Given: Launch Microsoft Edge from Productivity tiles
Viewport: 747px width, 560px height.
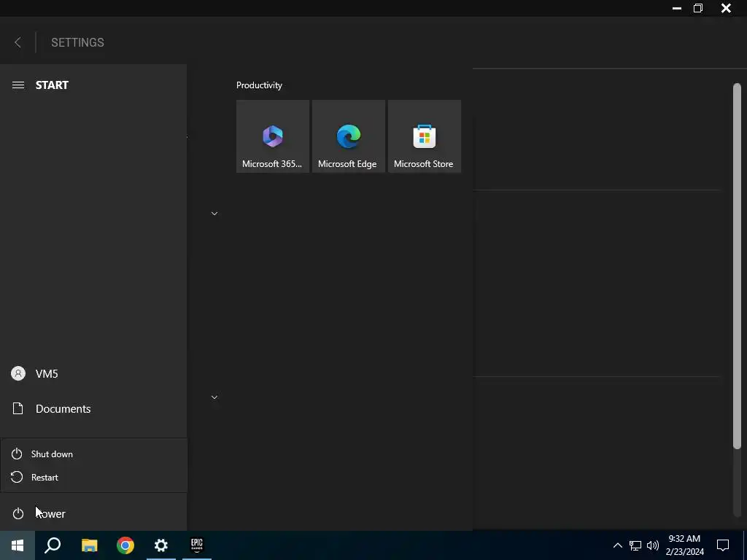Looking at the screenshot, I should tap(348, 136).
